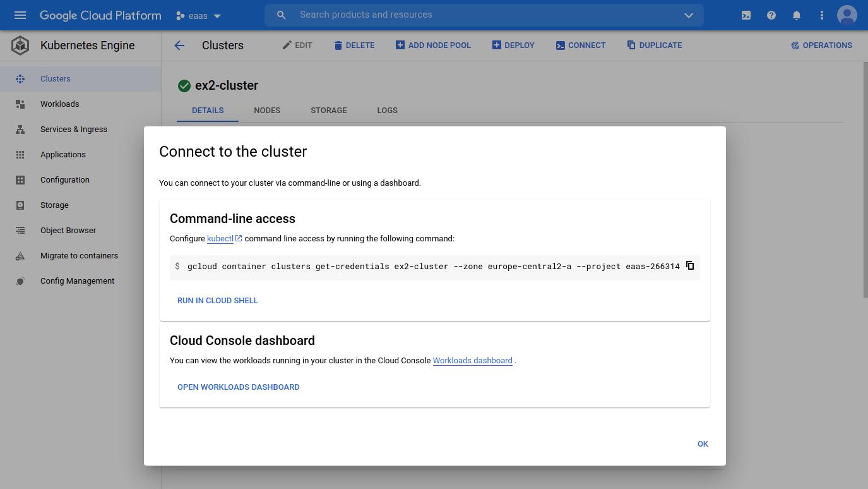This screenshot has width=868, height=489.
Task: Click the Storage sidebar icon
Action: click(20, 205)
